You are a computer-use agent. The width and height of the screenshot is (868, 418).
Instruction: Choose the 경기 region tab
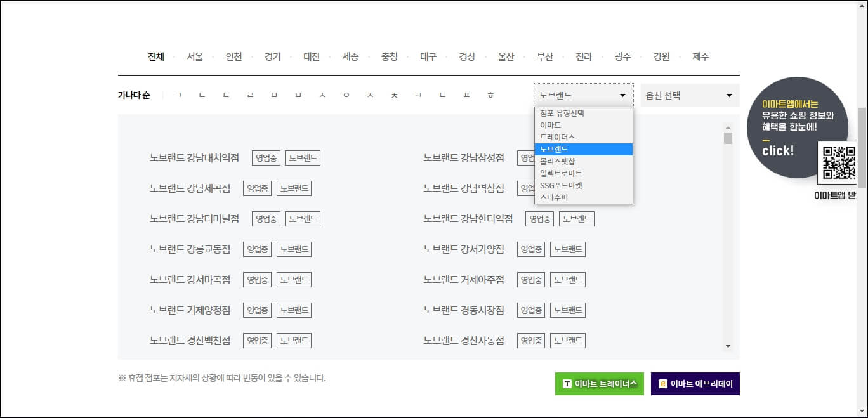[x=273, y=56]
